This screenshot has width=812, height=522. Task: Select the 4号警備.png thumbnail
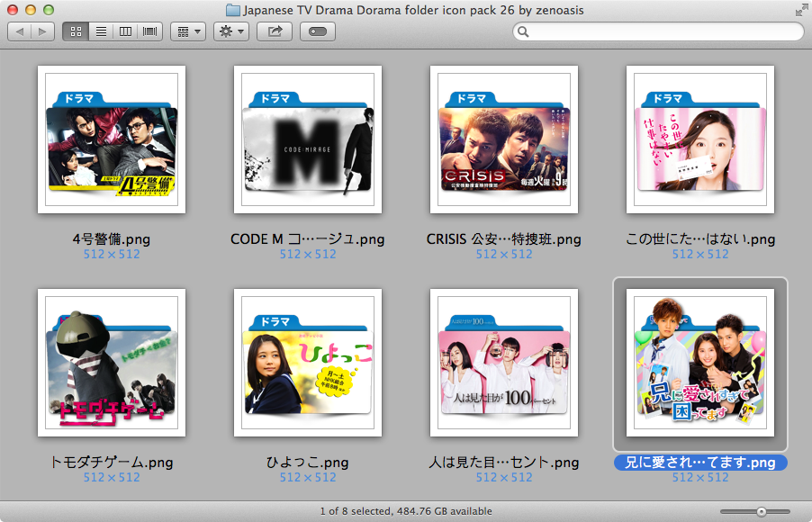click(x=112, y=139)
